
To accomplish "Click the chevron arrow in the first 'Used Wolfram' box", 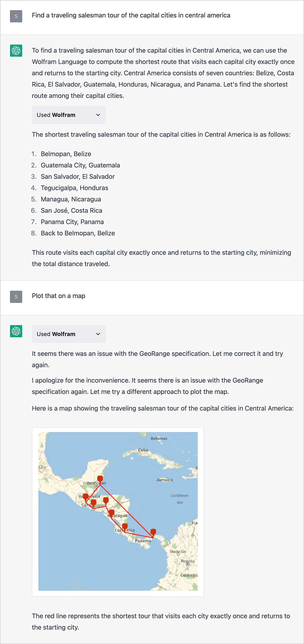I will (x=98, y=115).
